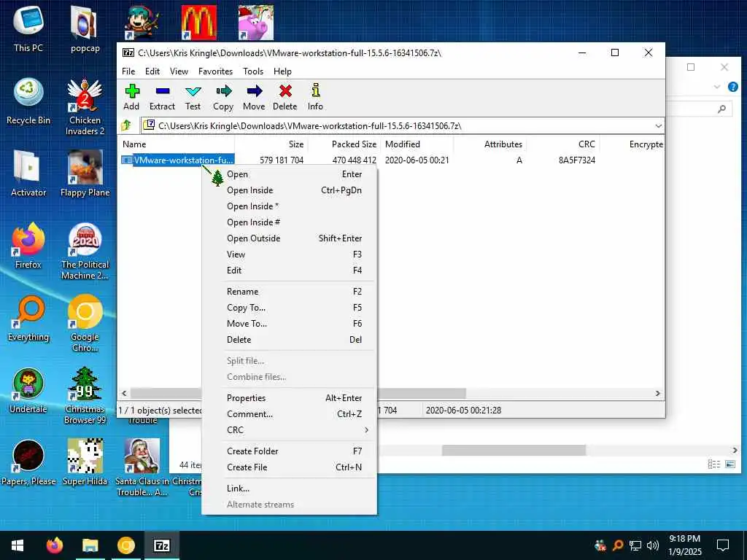Image resolution: width=747 pixels, height=560 pixels.
Task: Open File Explorer from the taskbar
Action: click(x=90, y=545)
